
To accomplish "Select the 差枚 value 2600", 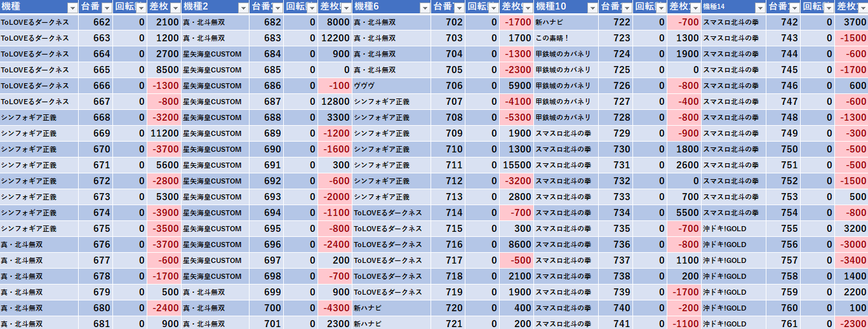I will tap(684, 165).
